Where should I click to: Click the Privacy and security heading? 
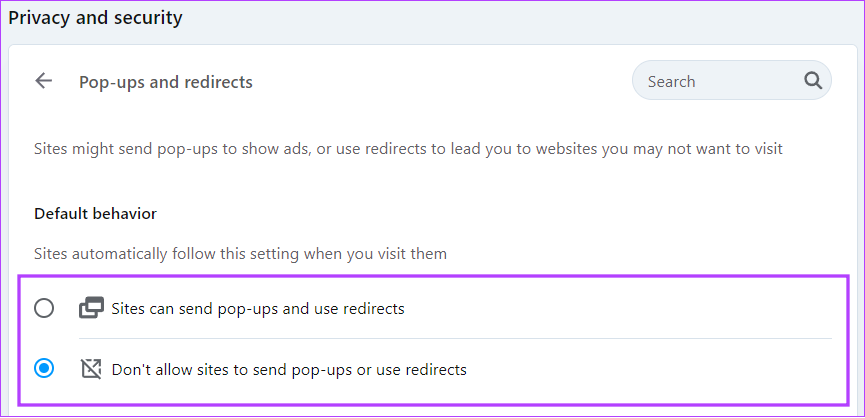pos(95,18)
